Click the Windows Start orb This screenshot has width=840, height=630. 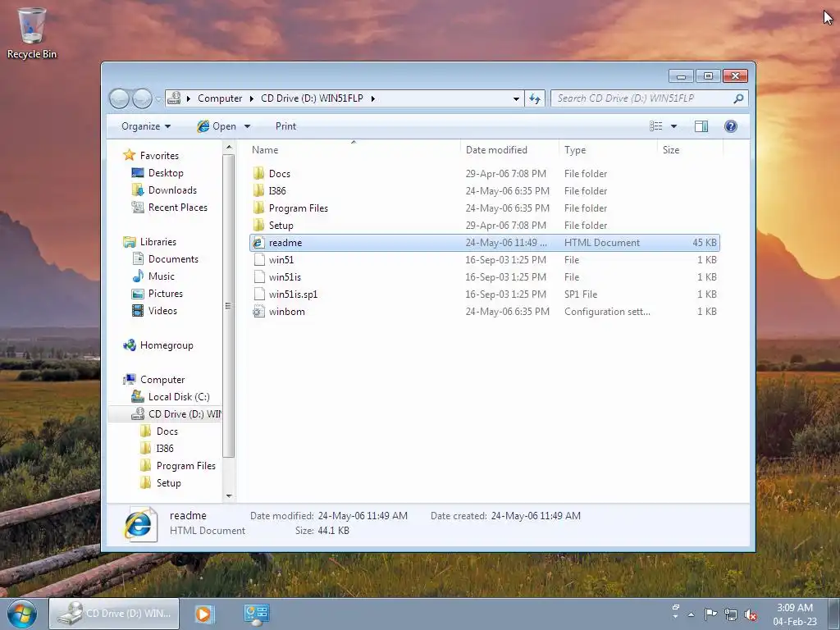22,614
